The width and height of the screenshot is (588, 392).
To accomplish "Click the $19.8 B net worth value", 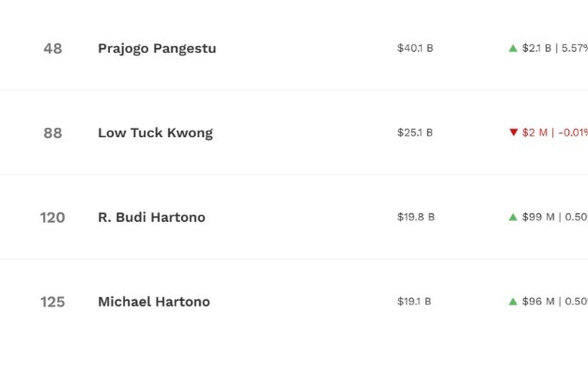I will (x=416, y=217).
